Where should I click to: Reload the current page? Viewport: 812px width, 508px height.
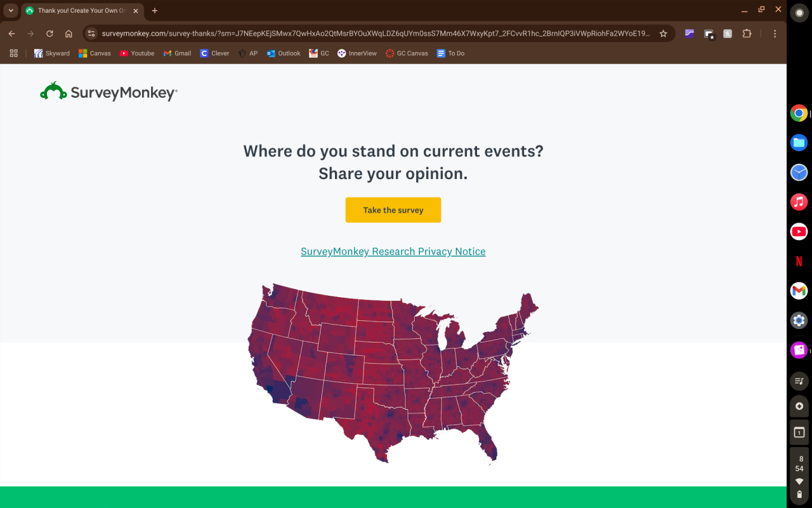[x=49, y=34]
